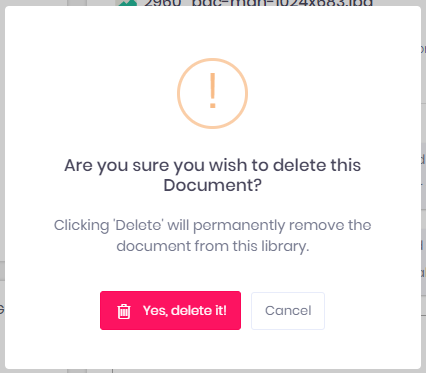
Task: Click the orange exclamation warning icon
Action: (x=213, y=91)
